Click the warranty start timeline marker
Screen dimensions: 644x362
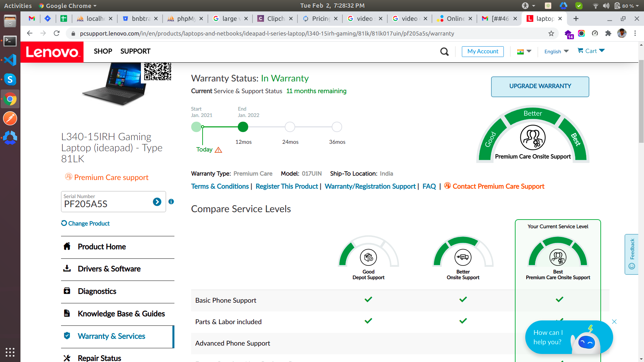(x=196, y=127)
